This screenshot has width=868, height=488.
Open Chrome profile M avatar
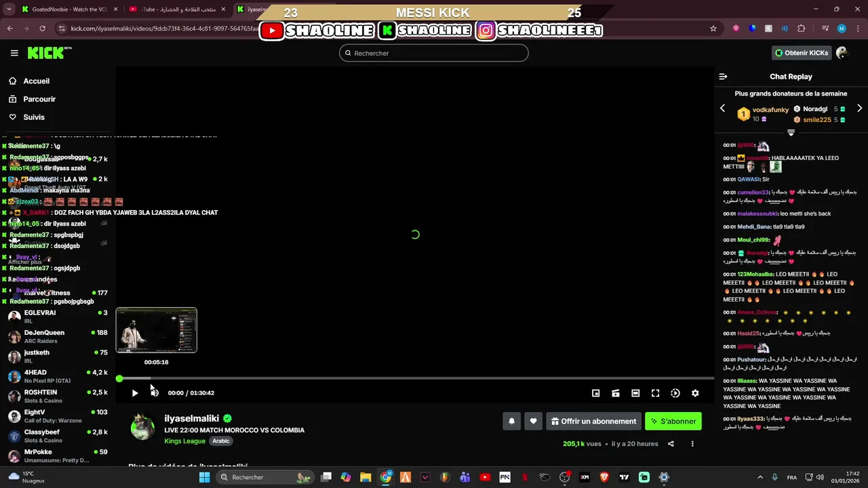coord(842,28)
